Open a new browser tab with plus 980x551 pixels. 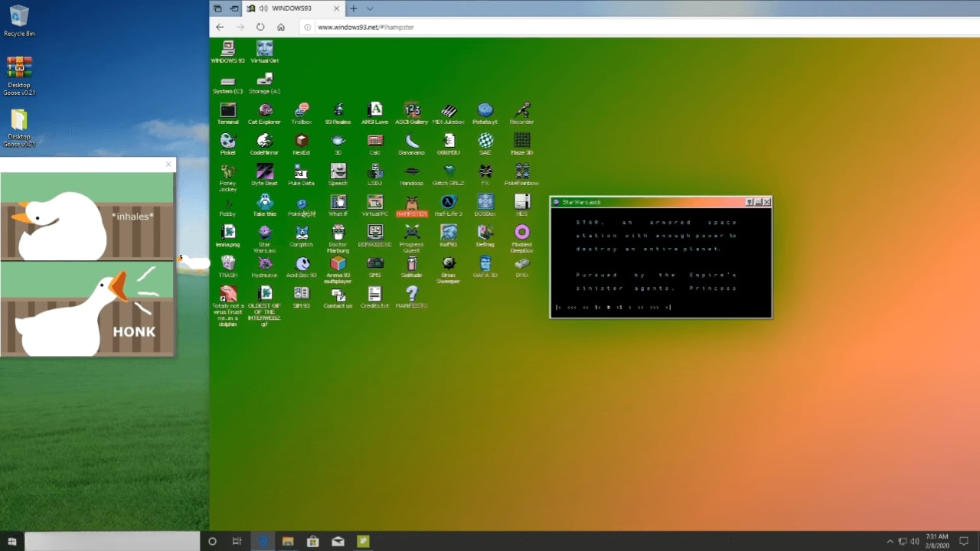[x=353, y=8]
